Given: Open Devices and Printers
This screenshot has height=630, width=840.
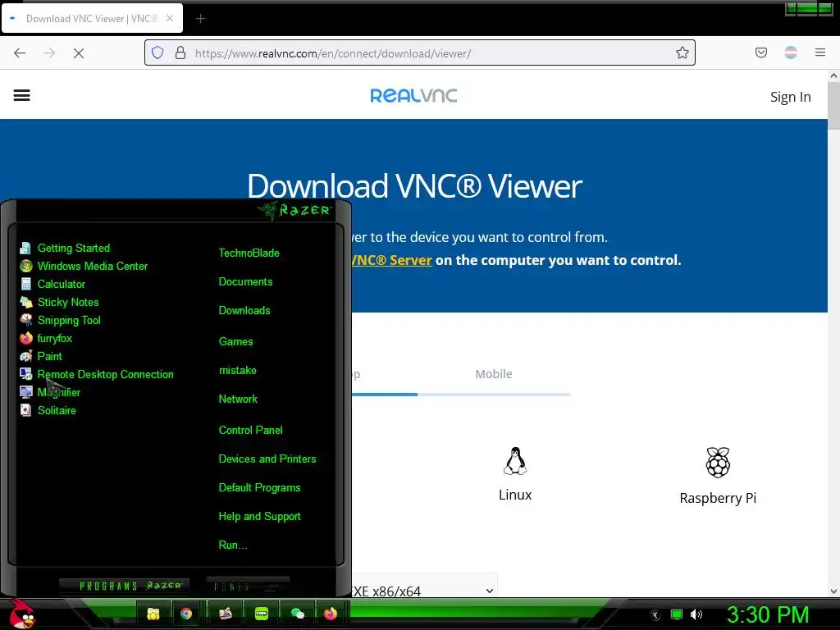Looking at the screenshot, I should (267, 459).
